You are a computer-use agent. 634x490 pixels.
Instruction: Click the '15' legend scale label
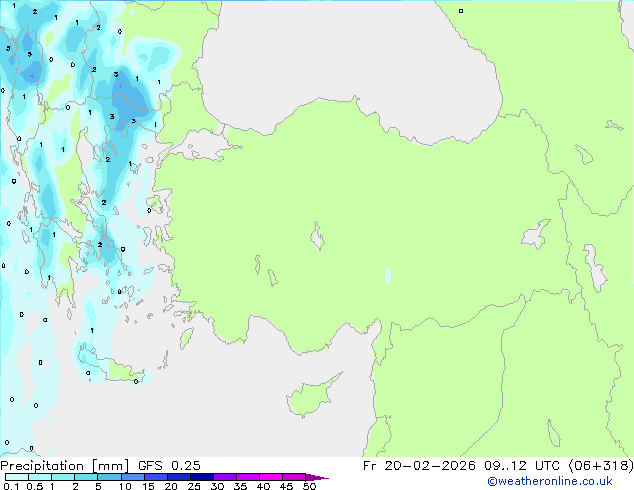(x=148, y=486)
